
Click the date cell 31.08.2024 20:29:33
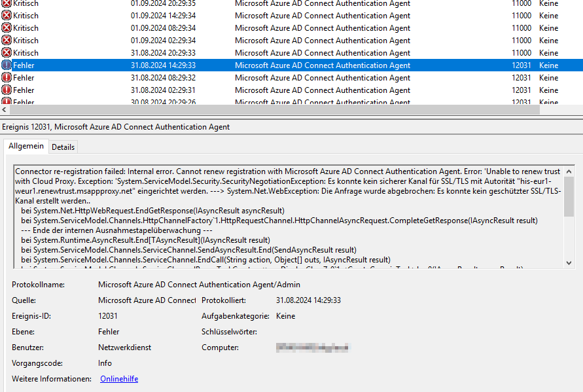point(163,53)
